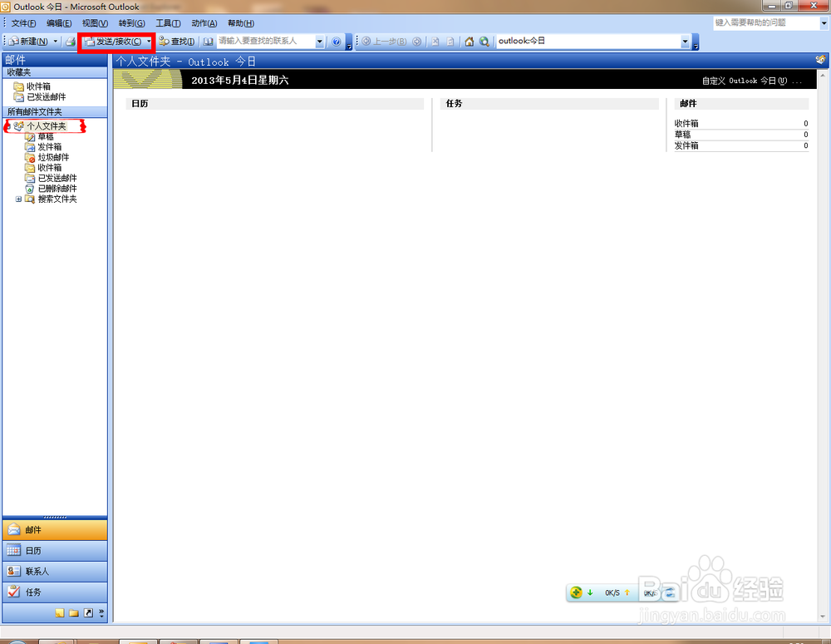831x644 pixels.
Task: Click the 新建 new item button
Action: pos(28,42)
